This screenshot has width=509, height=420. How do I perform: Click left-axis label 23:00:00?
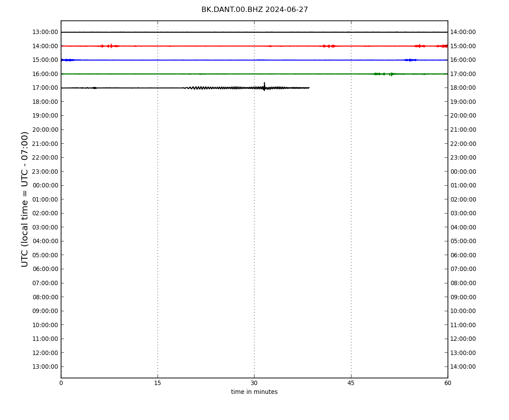pyautogui.click(x=45, y=172)
